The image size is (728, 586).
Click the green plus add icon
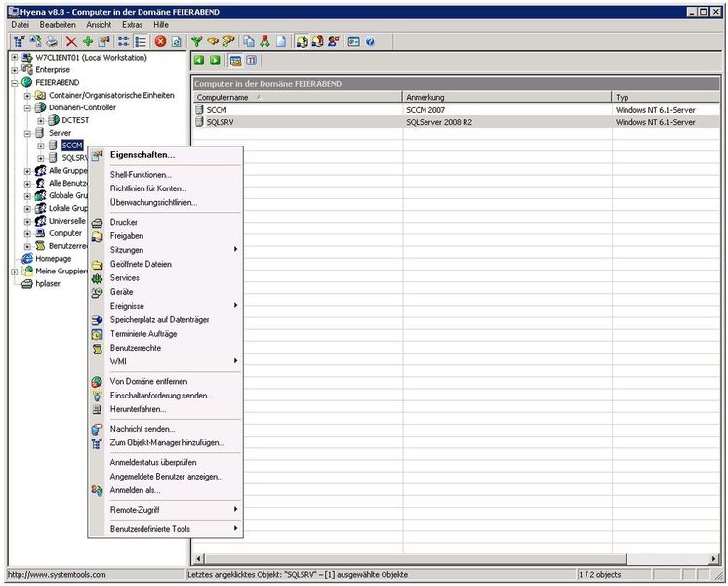tap(88, 42)
